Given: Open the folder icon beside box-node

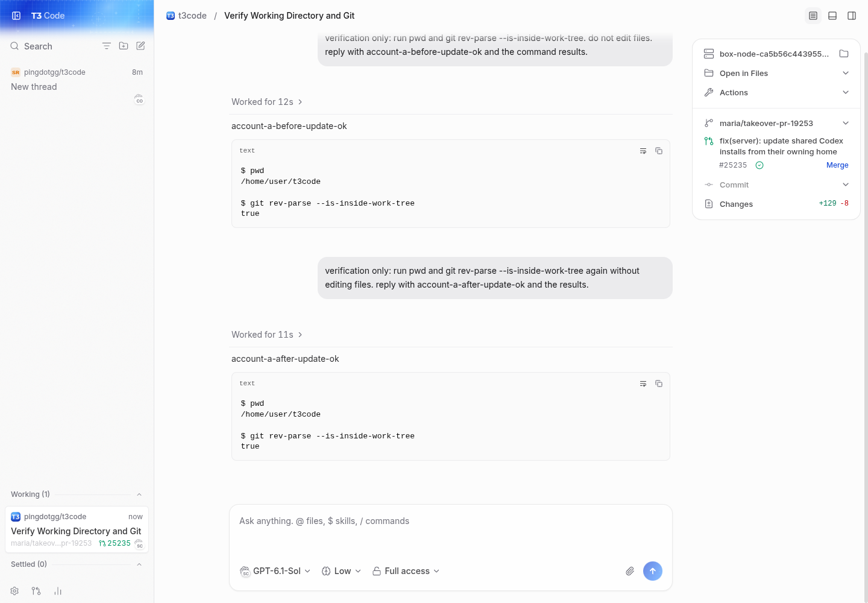Looking at the screenshot, I should point(844,54).
